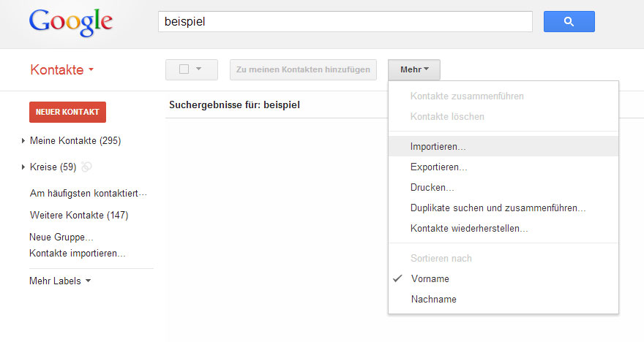Image resolution: width=644 pixels, height=342 pixels.
Task: Open the Weitere Kontakte (147) link
Action: coord(79,216)
